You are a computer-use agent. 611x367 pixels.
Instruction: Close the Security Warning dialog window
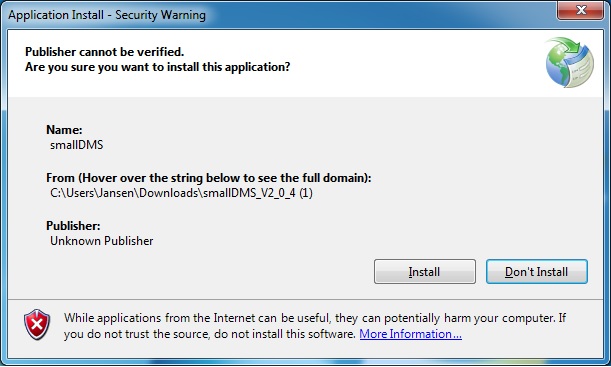(581, 10)
